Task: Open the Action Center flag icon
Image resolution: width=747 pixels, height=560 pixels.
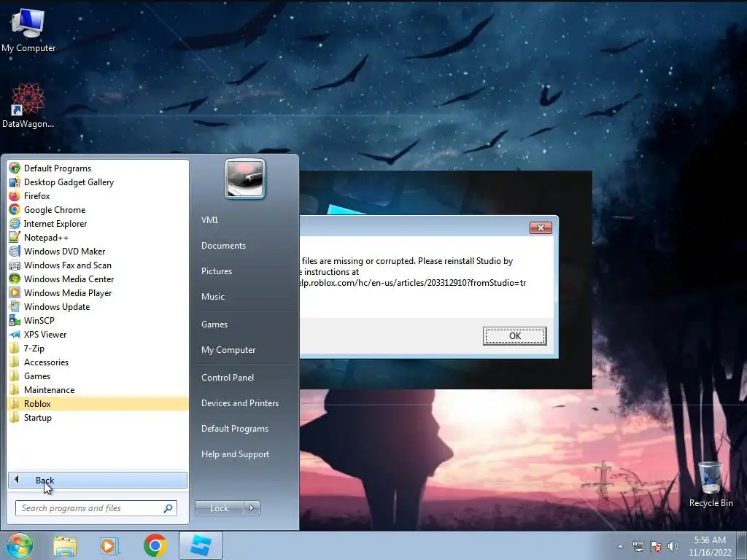Action: pos(656,546)
